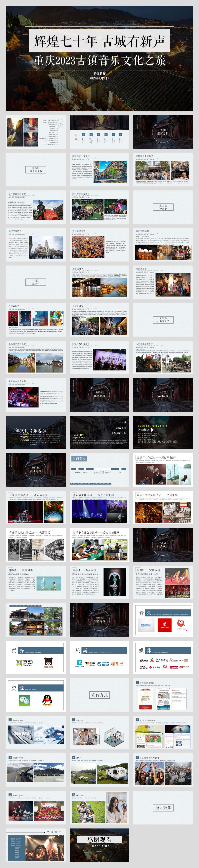Click the 预计效果 boxed section label
This screenshot has width=199, height=868.
(163, 807)
